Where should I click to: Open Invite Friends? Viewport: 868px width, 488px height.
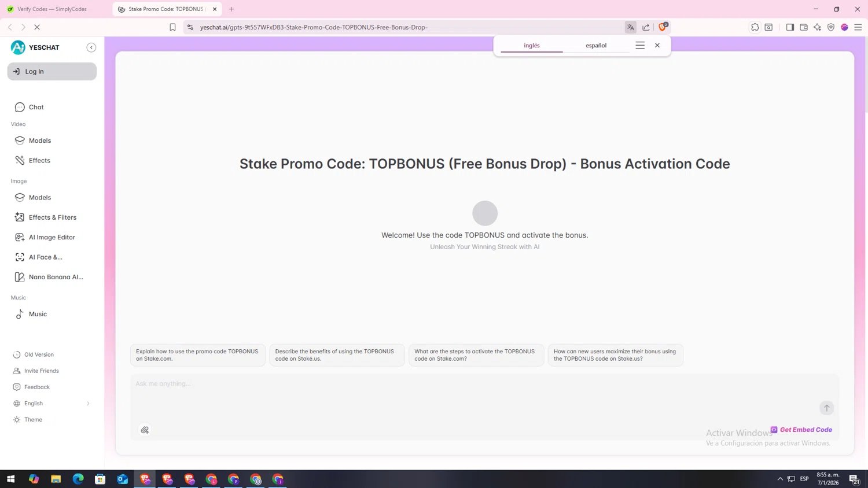(36, 371)
